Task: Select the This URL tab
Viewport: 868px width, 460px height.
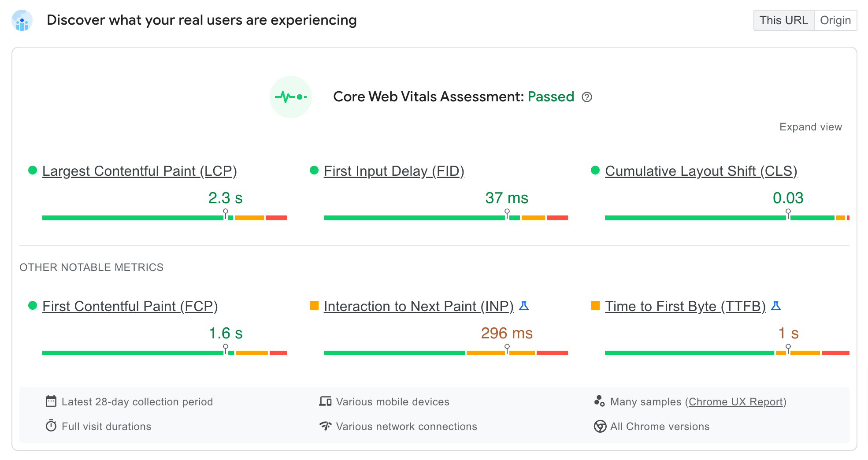Action: pos(783,20)
